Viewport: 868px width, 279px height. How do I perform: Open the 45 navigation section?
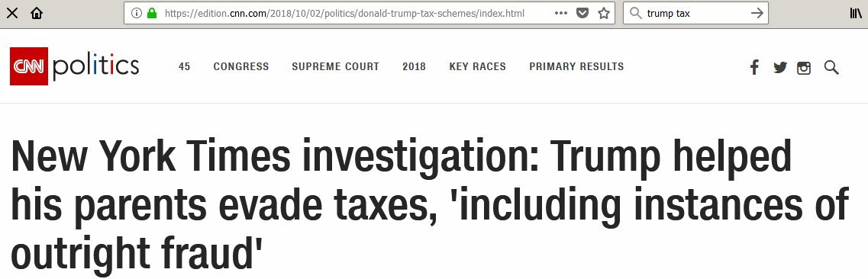click(184, 67)
